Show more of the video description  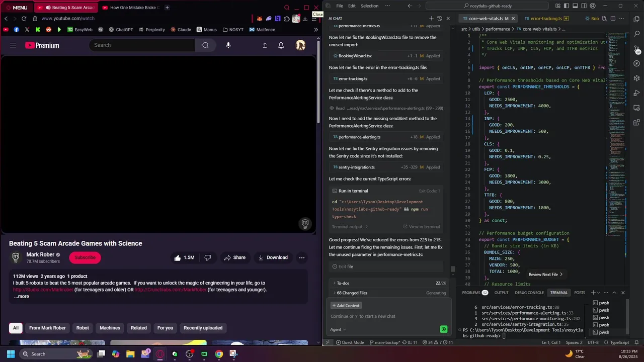[22, 297]
